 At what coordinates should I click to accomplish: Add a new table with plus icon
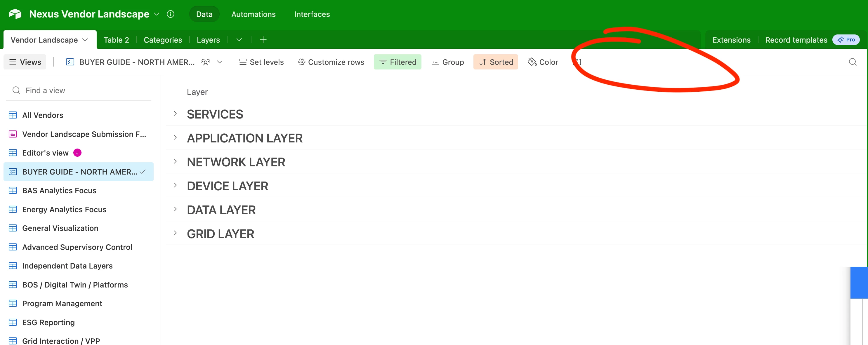coord(263,40)
